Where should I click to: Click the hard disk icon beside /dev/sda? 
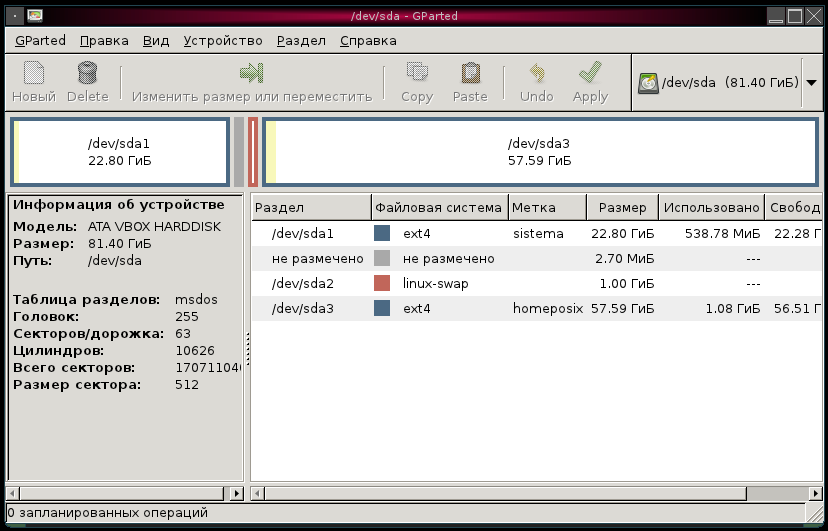pos(648,83)
